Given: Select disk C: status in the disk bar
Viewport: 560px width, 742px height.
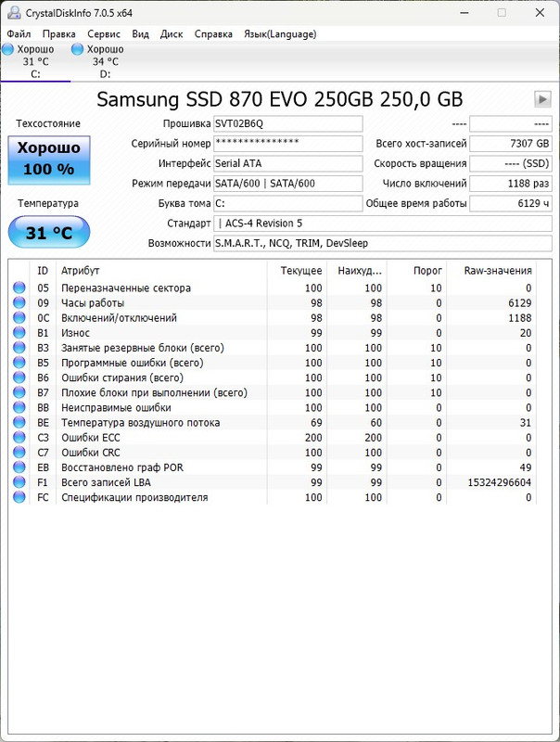Looking at the screenshot, I should tap(35, 61).
